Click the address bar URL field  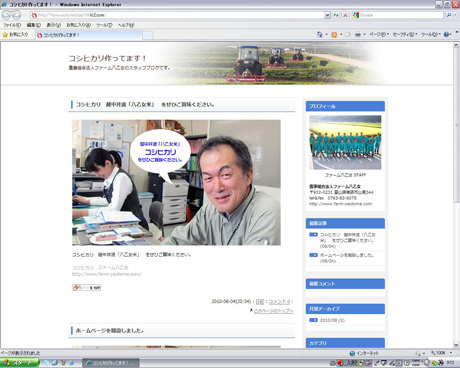coord(177,15)
